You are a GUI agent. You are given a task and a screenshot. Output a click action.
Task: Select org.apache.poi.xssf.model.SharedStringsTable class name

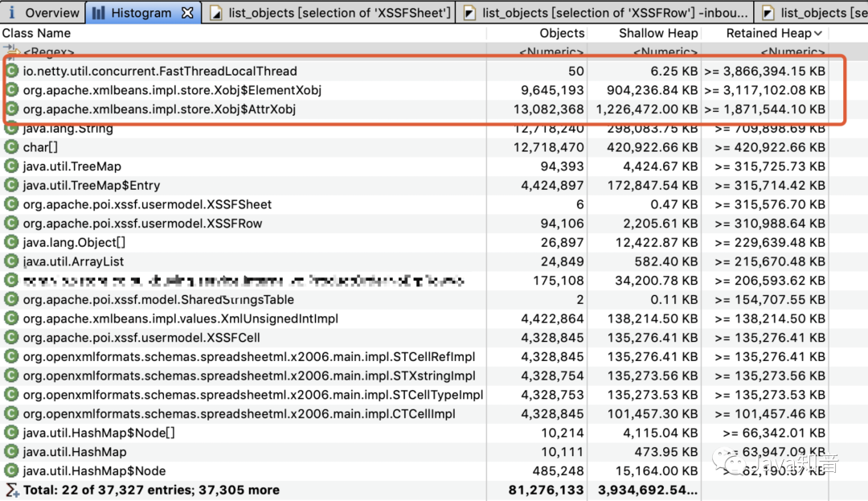click(158, 299)
